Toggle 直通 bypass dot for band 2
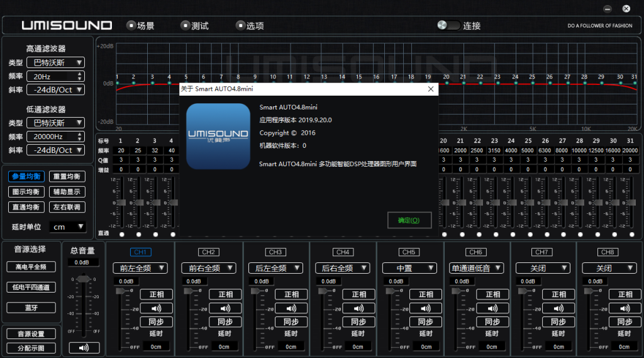Image resolution: width=644 pixels, height=358 pixels. [138, 234]
